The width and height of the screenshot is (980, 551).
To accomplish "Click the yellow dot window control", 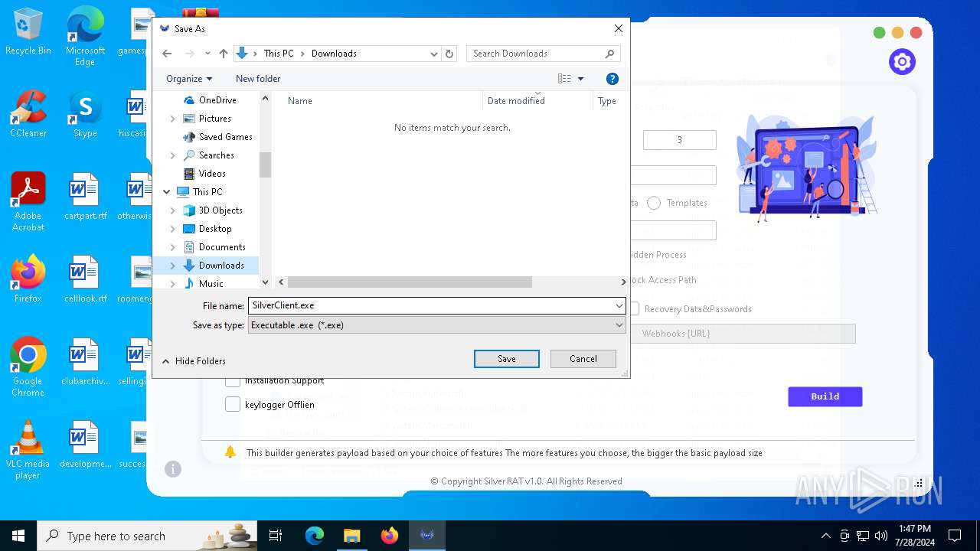I will pos(897,33).
